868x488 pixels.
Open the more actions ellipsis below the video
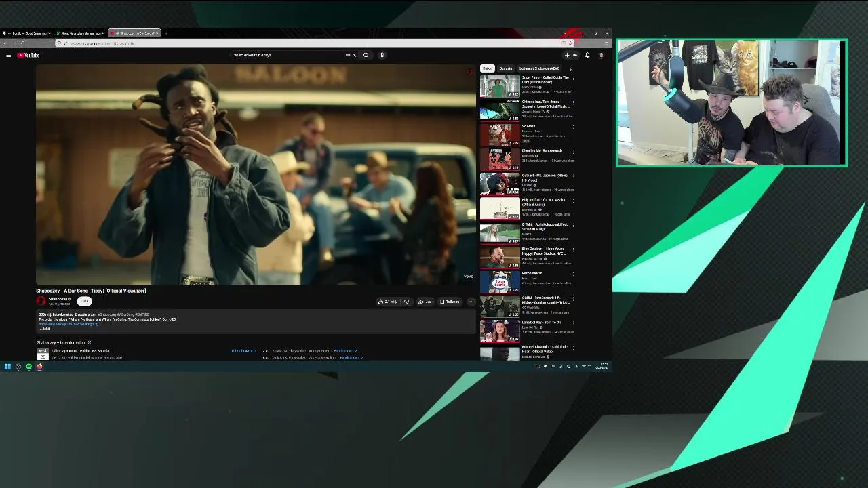pos(471,302)
